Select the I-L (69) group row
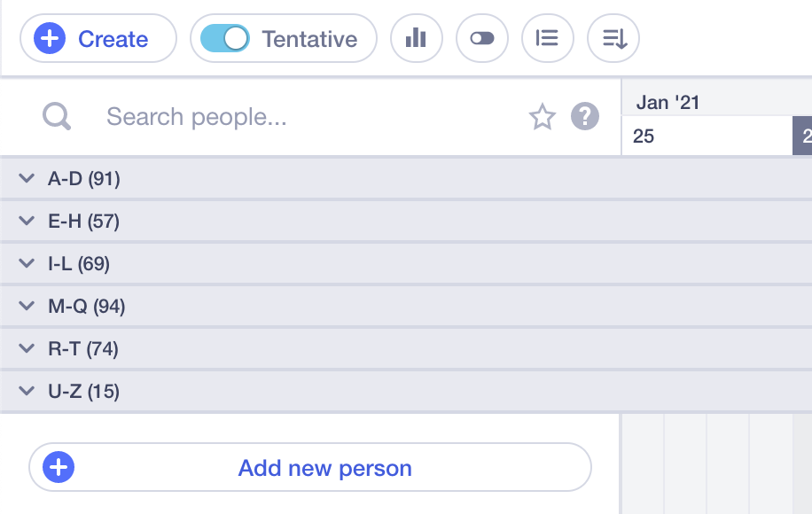 [310, 264]
